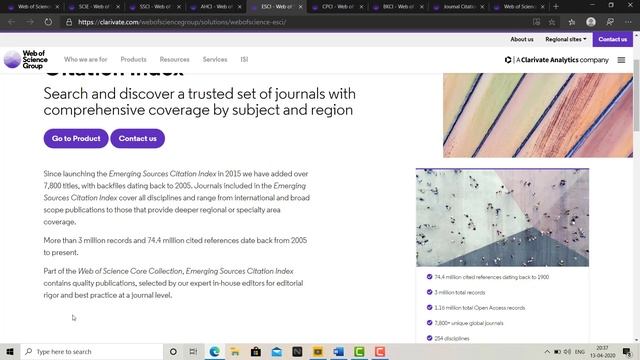Click the browser back arrow

pyautogui.click(x=11, y=22)
